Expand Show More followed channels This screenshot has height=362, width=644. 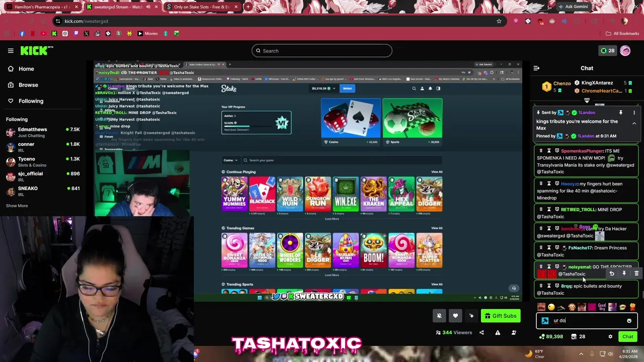(17, 206)
